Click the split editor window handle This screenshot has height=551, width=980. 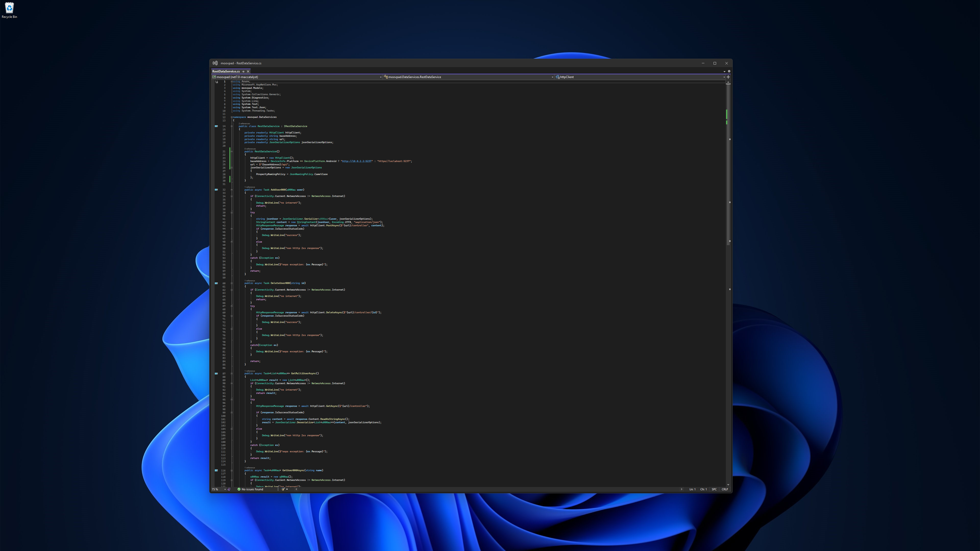click(x=728, y=77)
